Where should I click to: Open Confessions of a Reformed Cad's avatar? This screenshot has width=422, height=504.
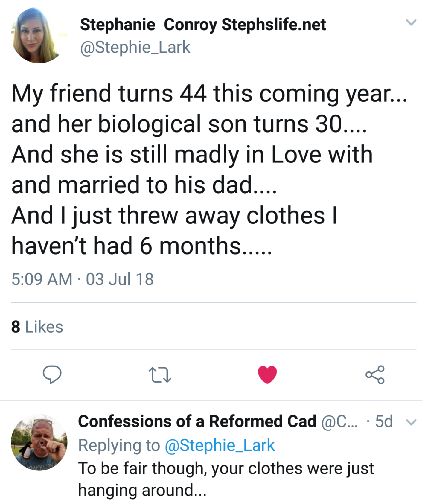pyautogui.click(x=39, y=442)
